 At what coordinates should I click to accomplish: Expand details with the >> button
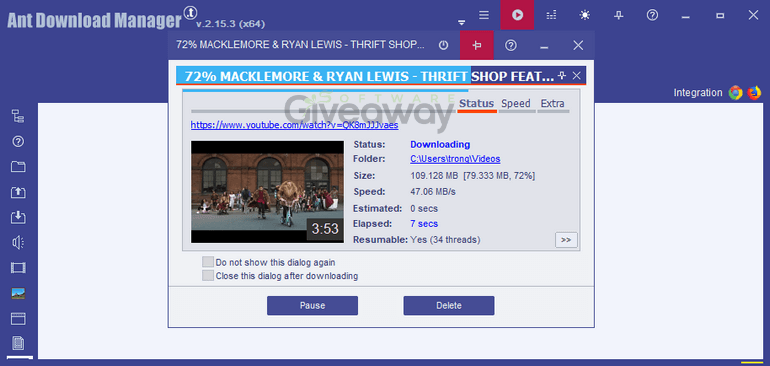tap(566, 240)
